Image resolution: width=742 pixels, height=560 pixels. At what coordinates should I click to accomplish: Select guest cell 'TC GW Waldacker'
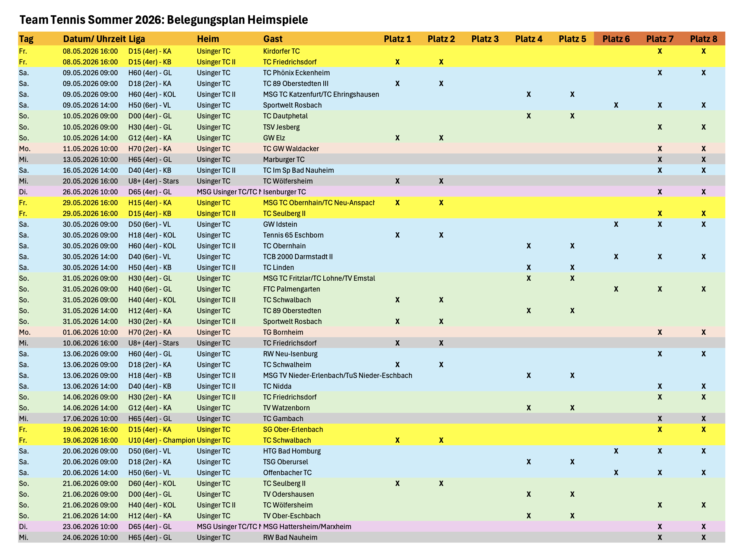291,149
